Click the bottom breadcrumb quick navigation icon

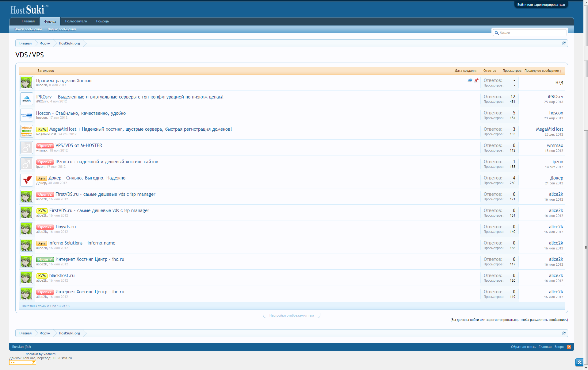tap(564, 333)
